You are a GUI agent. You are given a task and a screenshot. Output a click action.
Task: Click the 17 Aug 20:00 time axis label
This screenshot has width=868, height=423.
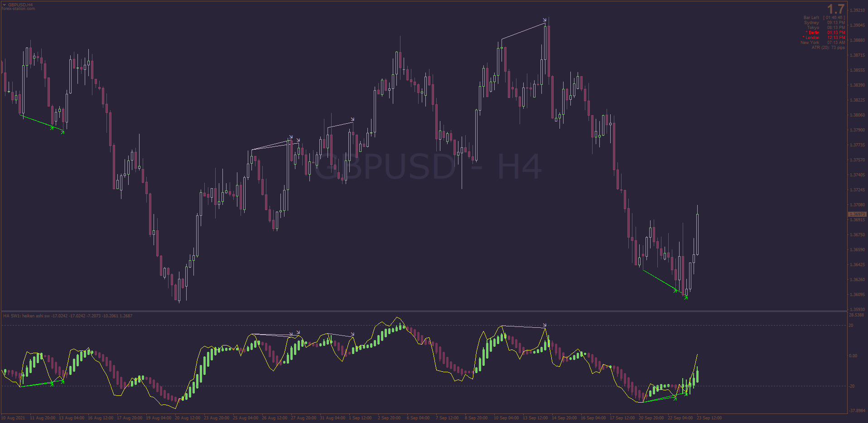tap(130, 418)
